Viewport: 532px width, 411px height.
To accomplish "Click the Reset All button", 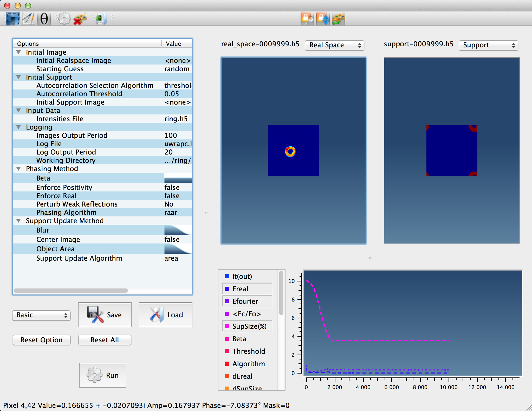I will pos(105,340).
